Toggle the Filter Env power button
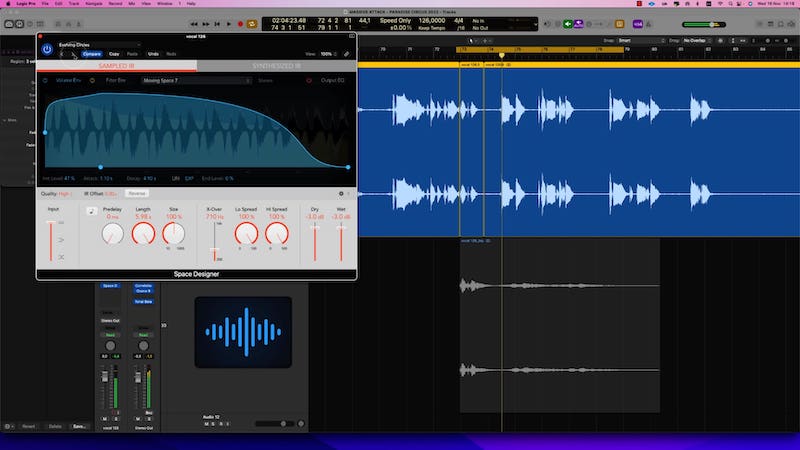The height and width of the screenshot is (450, 800). coord(92,81)
